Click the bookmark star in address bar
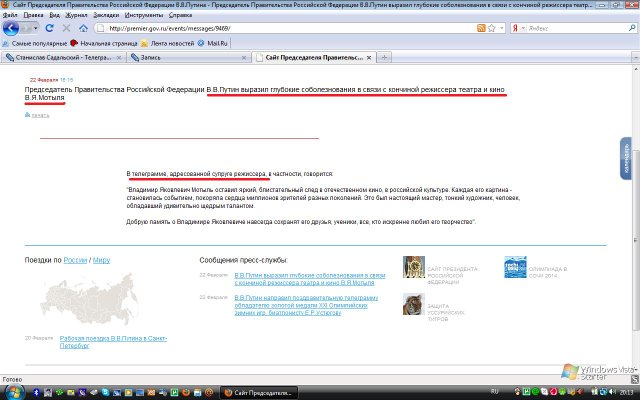640x400 pixels. (490, 28)
